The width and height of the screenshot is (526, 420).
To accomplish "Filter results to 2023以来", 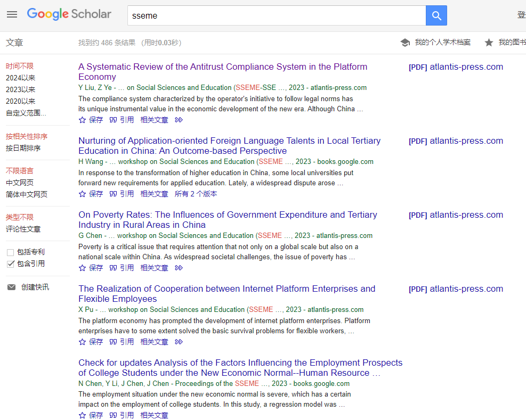I will coord(20,89).
